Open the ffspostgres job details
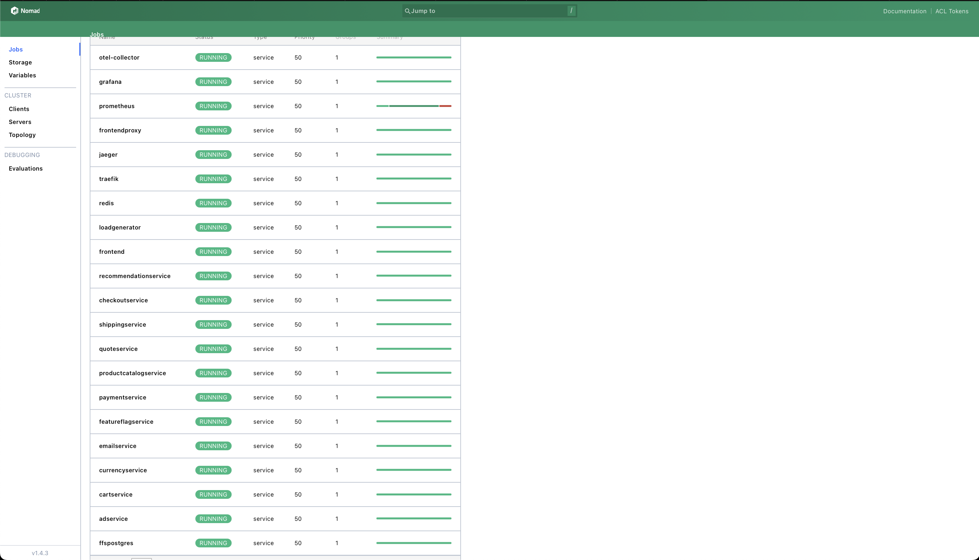This screenshot has height=560, width=979. [116, 543]
